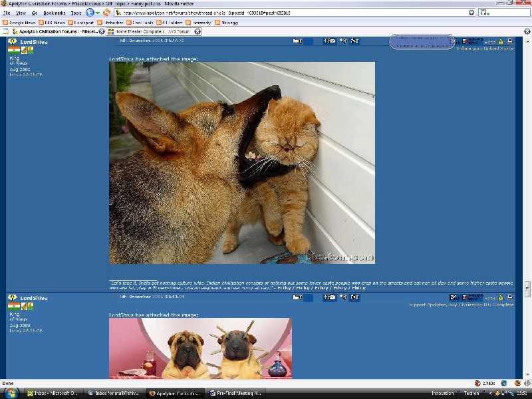532x399 pixels.
Task: Open the View menu
Action: coord(21,13)
